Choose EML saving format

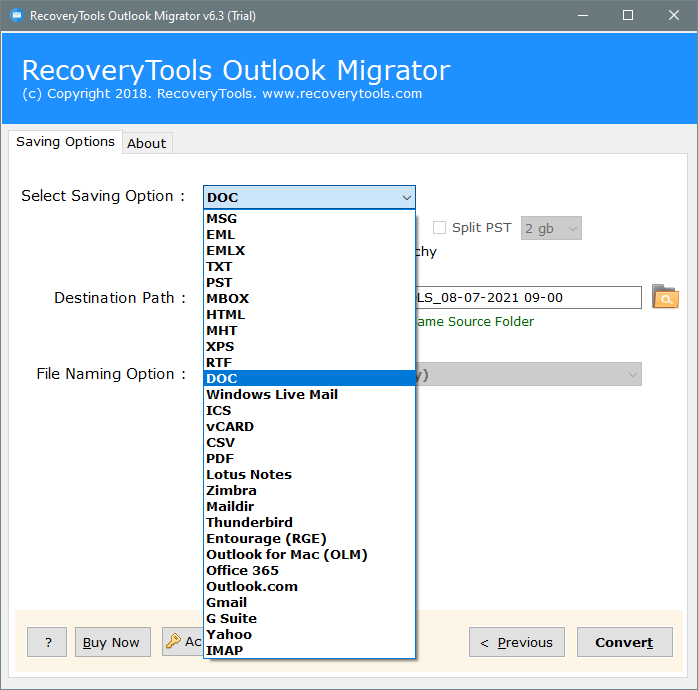click(x=309, y=235)
